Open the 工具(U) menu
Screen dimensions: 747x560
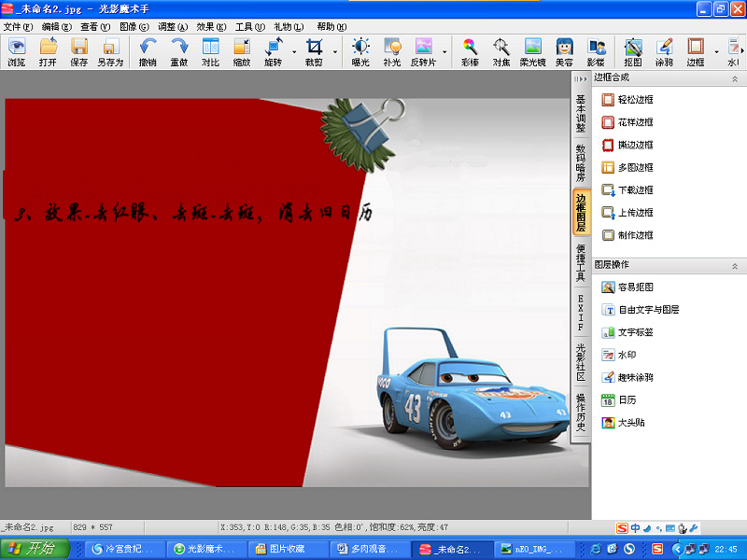click(x=250, y=27)
